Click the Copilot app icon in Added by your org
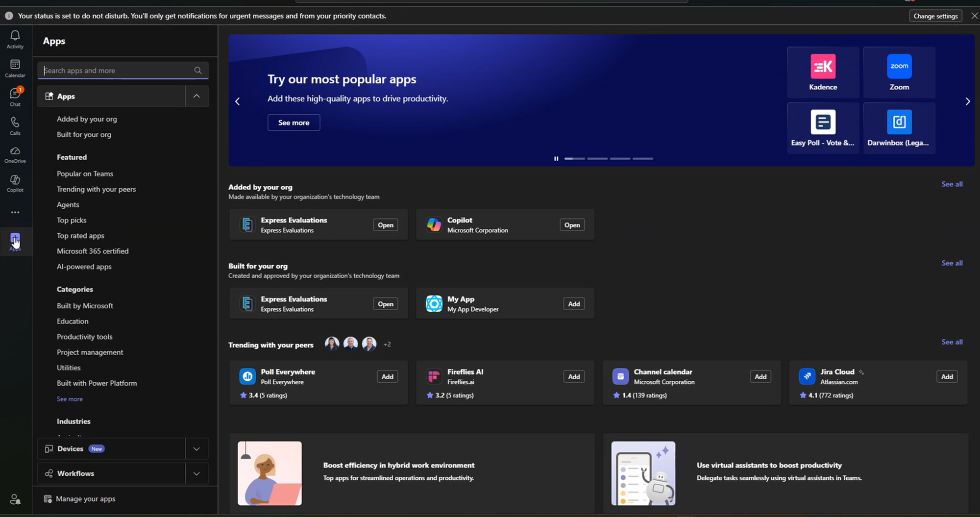Image resolution: width=980 pixels, height=517 pixels. point(434,225)
